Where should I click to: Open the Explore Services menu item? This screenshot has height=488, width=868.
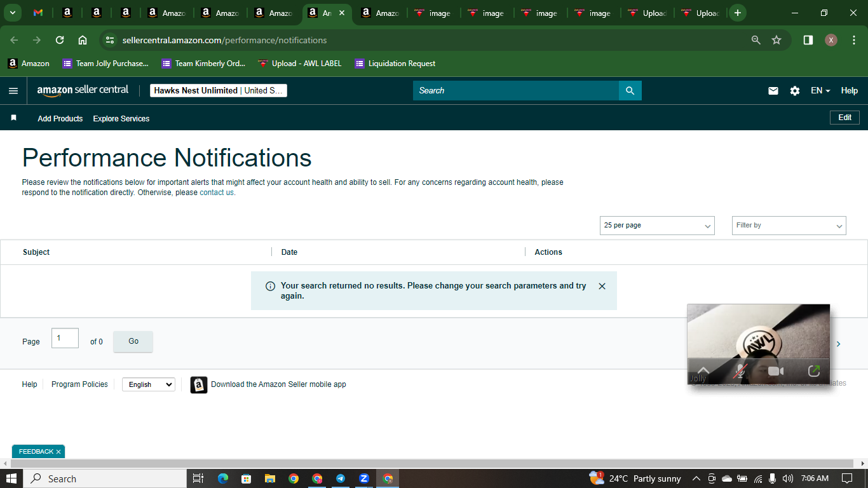click(121, 119)
